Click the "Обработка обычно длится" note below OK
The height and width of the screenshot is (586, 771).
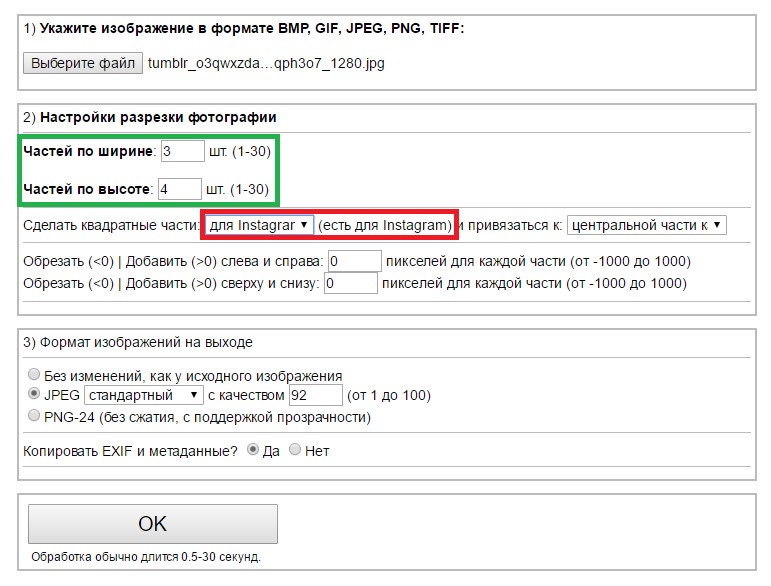pyautogui.click(x=146, y=557)
